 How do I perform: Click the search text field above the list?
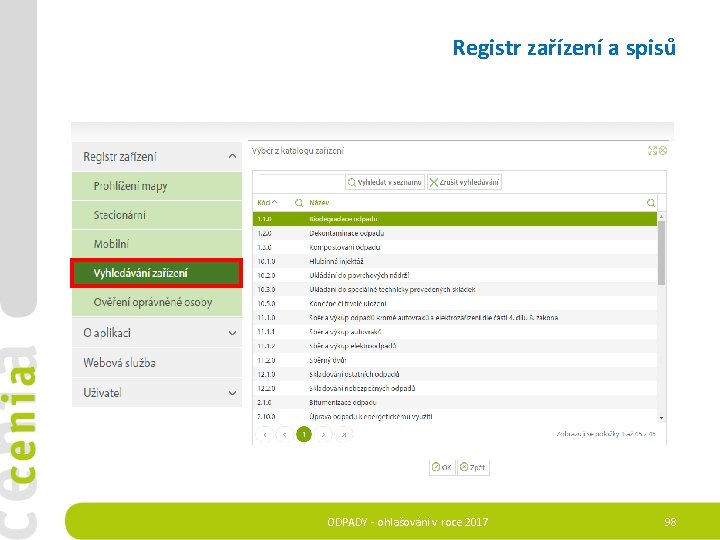(300, 182)
